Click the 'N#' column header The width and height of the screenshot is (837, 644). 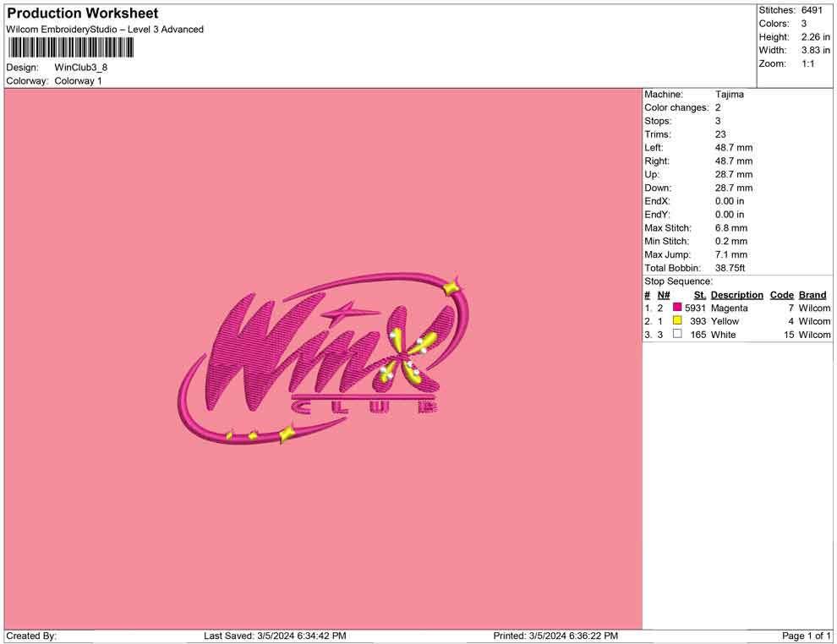(664, 295)
